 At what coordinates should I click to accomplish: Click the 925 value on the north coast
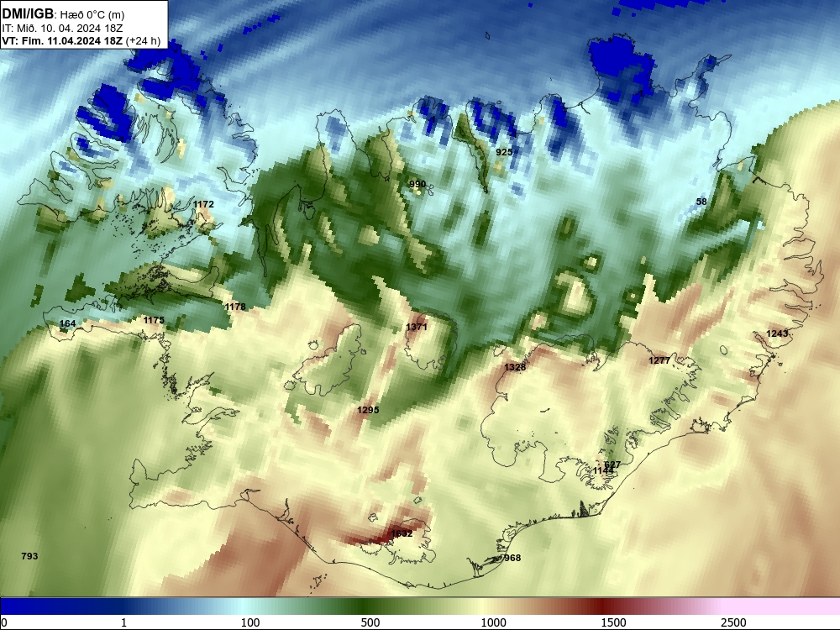coord(504,152)
